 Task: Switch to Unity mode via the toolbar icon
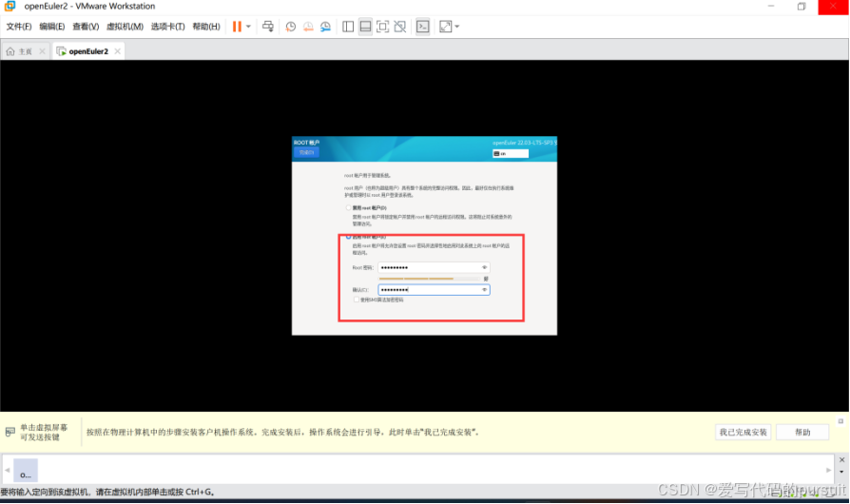click(x=400, y=27)
